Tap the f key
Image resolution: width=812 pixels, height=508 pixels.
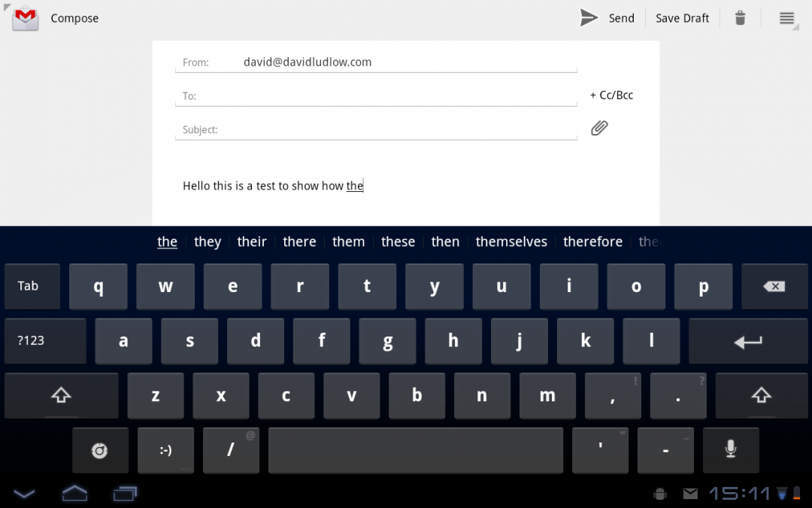[322, 341]
